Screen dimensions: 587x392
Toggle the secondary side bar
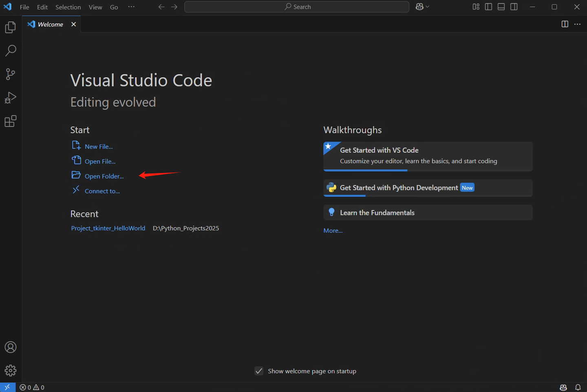coord(514,7)
